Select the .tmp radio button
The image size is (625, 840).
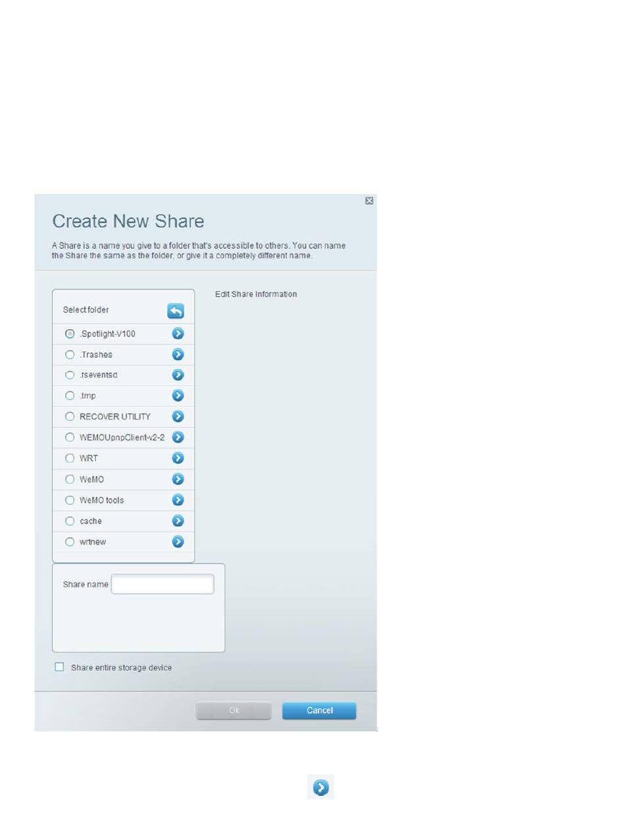pos(70,396)
